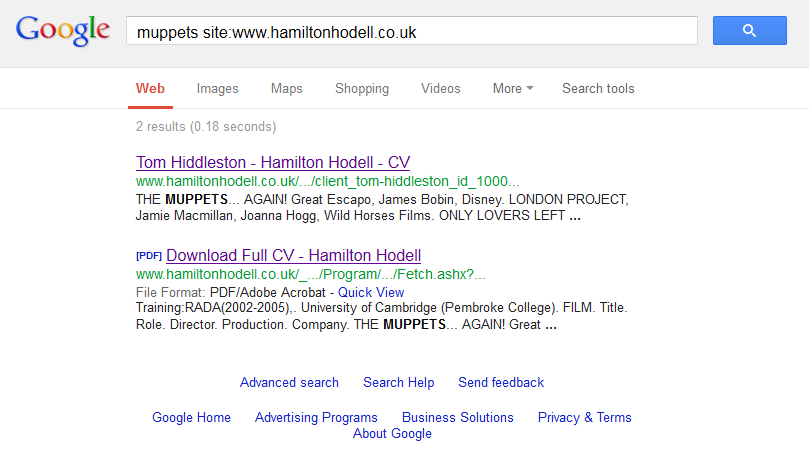The height and width of the screenshot is (476, 809).
Task: Click the Search Help link
Action: point(398,382)
